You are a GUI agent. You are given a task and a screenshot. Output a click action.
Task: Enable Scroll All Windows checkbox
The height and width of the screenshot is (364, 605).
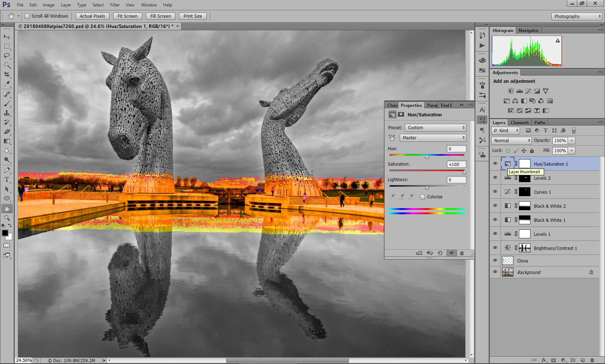point(27,16)
